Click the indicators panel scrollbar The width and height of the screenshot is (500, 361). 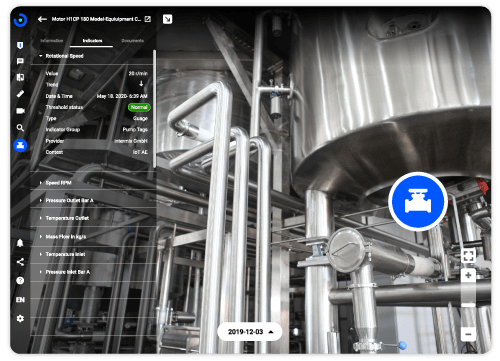point(154,109)
